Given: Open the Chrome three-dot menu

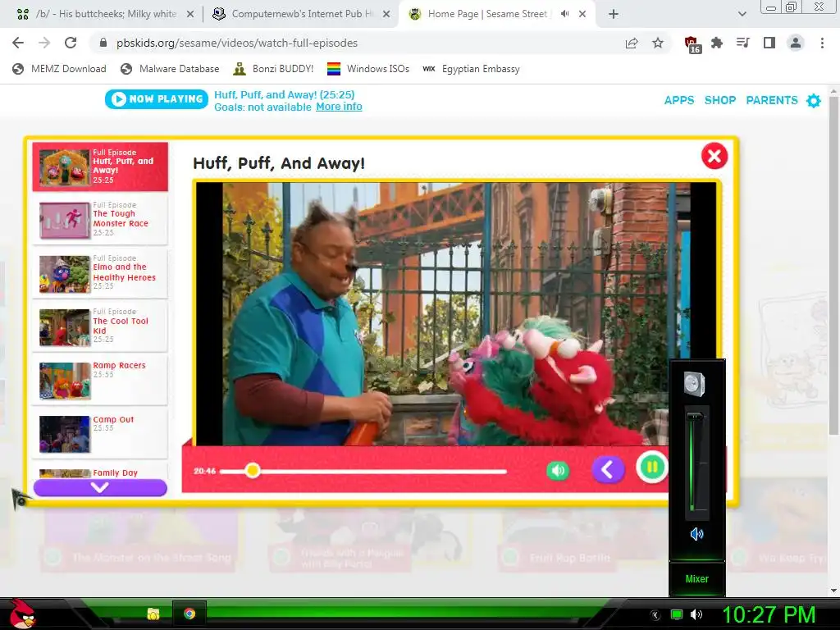Looking at the screenshot, I should point(822,43).
